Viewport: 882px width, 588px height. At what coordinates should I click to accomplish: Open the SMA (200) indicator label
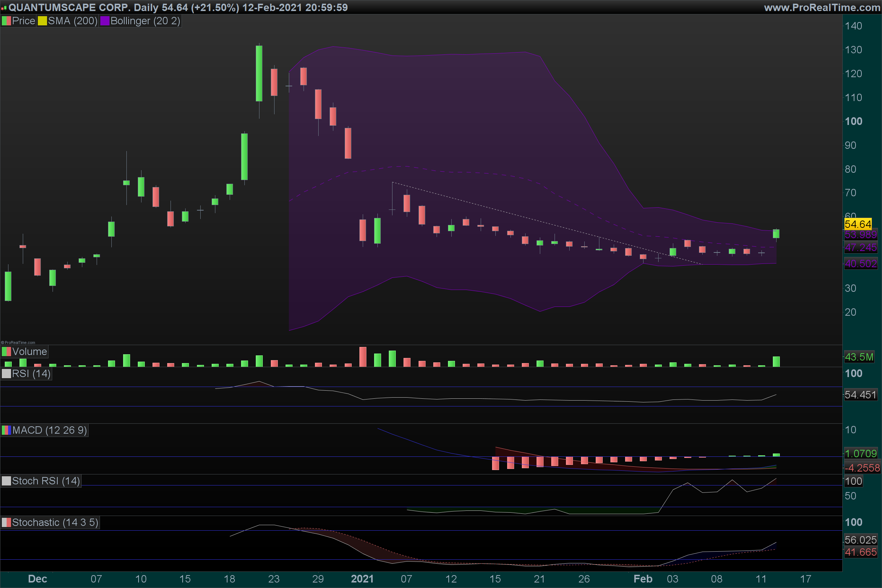(x=72, y=21)
